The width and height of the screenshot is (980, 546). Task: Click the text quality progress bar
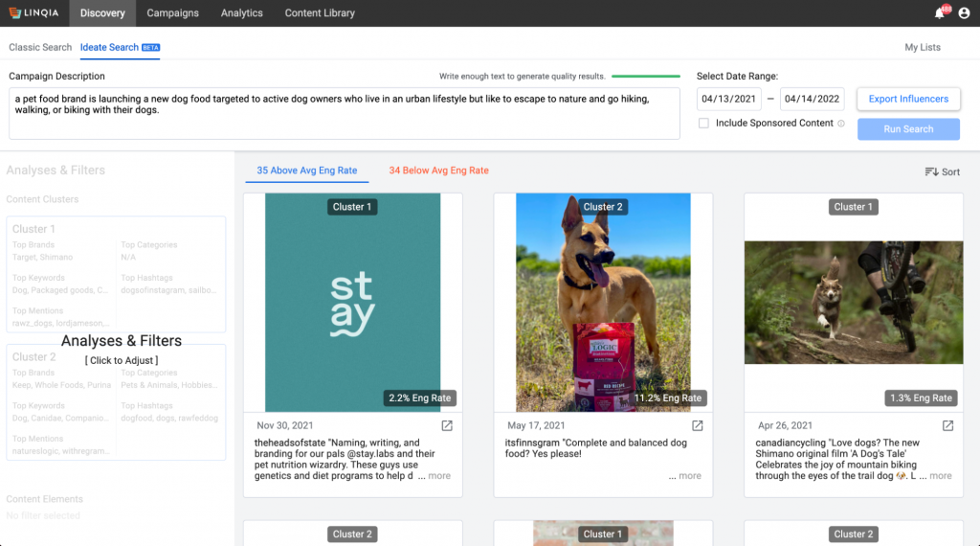point(646,77)
